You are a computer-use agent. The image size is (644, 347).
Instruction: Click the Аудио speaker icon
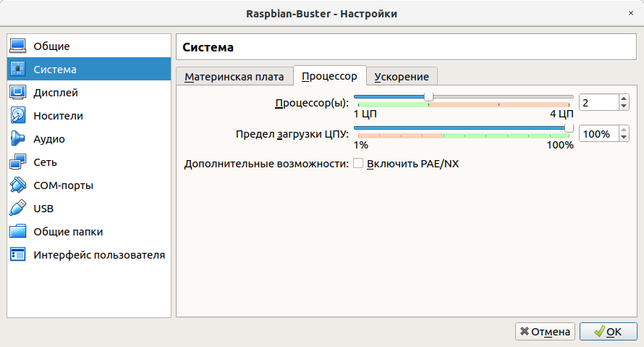click(17, 138)
